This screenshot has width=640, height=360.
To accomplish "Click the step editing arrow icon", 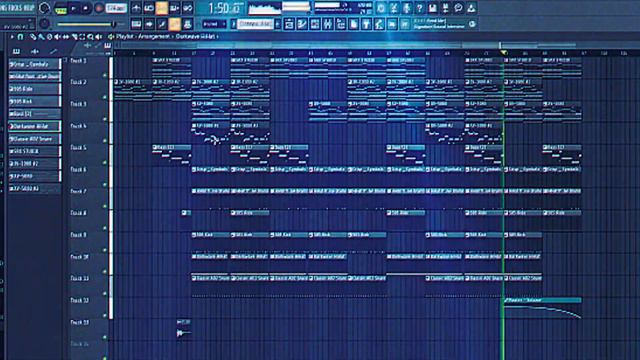I will pyautogui.click(x=149, y=24).
